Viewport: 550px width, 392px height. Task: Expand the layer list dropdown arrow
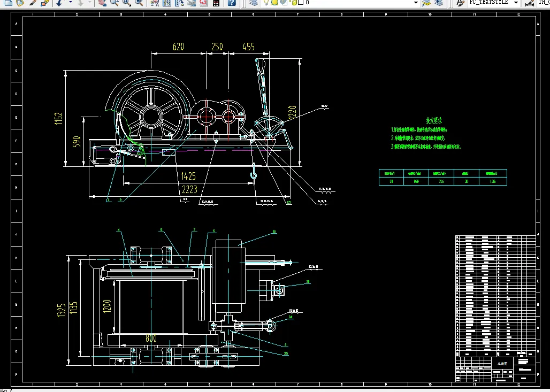416,3
